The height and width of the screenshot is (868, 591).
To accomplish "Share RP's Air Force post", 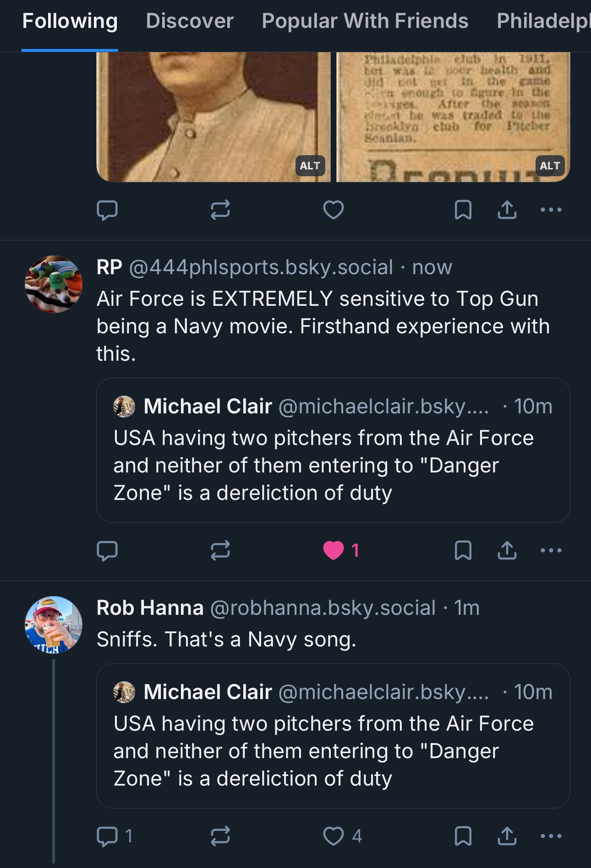I will pos(507,550).
